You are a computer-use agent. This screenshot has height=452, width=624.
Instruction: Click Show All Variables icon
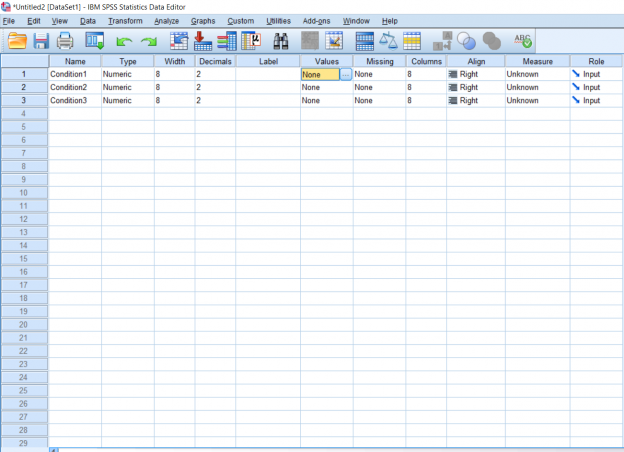491,41
